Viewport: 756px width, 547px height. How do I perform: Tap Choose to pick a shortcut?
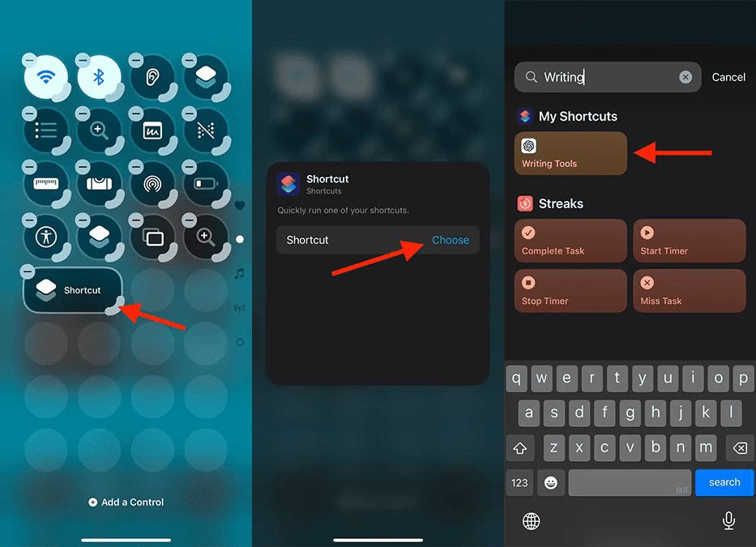(451, 240)
